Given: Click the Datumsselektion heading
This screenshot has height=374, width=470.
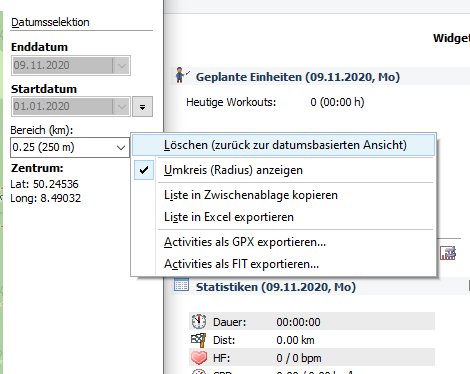Looking at the screenshot, I should point(50,22).
